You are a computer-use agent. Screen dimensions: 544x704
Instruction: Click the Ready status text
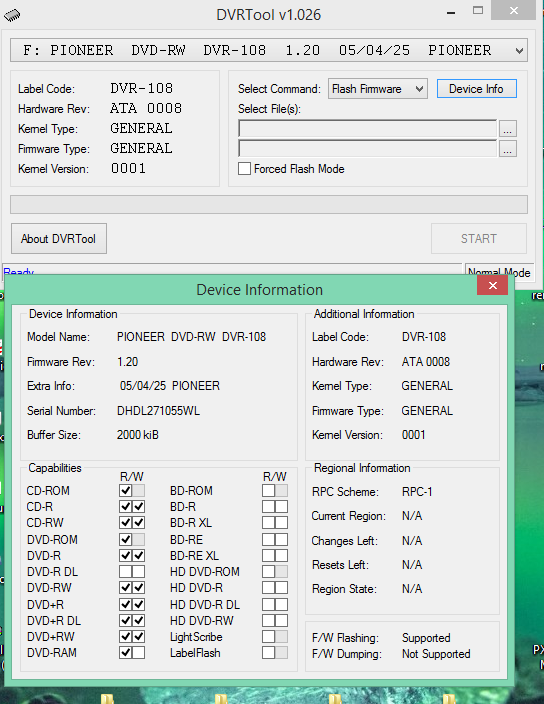coord(19,271)
